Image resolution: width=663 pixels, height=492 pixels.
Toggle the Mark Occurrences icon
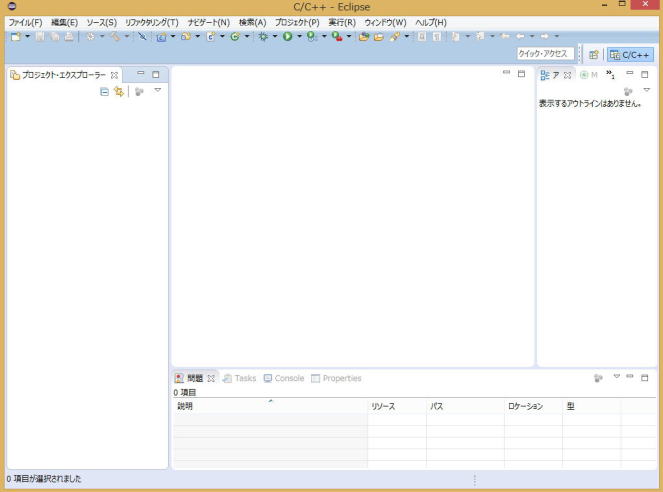tap(422, 37)
